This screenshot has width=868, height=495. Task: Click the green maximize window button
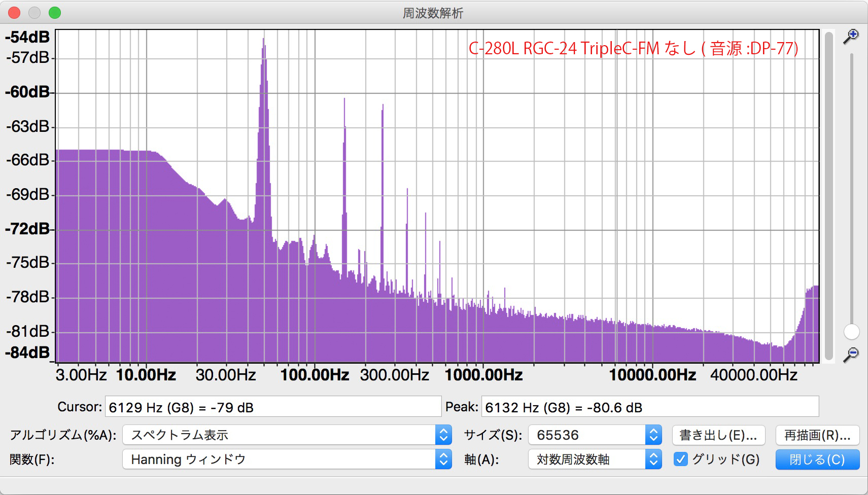pos(55,13)
